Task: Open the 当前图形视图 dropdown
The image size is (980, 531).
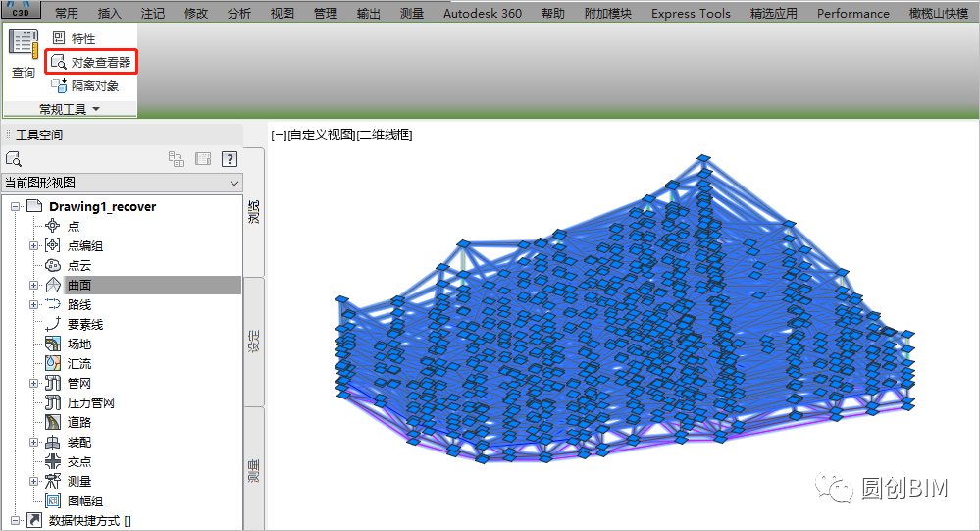Action: [x=122, y=183]
